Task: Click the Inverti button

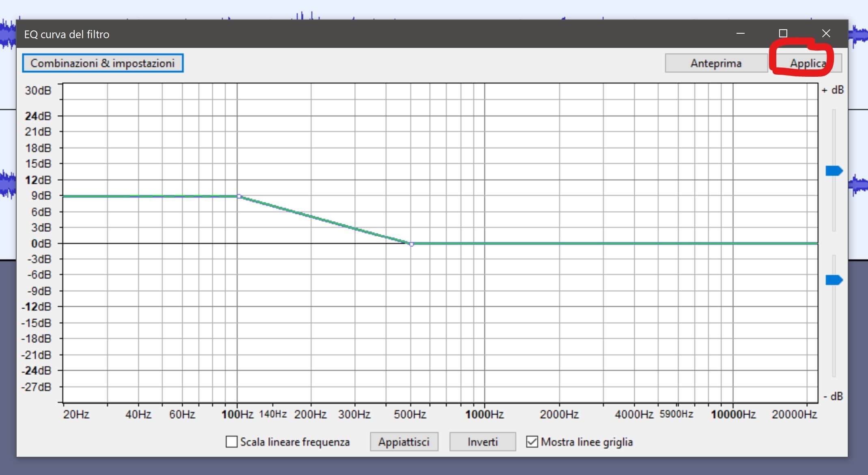Action: tap(482, 442)
